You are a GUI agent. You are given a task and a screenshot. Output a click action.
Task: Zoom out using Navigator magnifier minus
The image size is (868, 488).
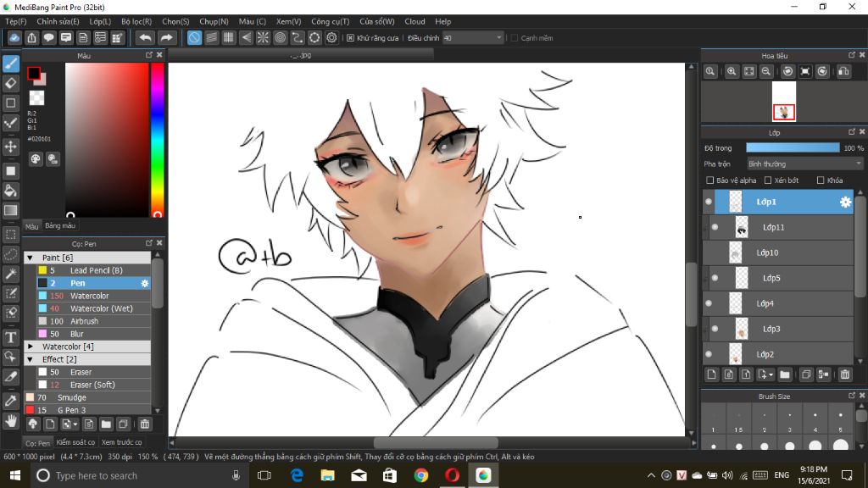coord(766,71)
